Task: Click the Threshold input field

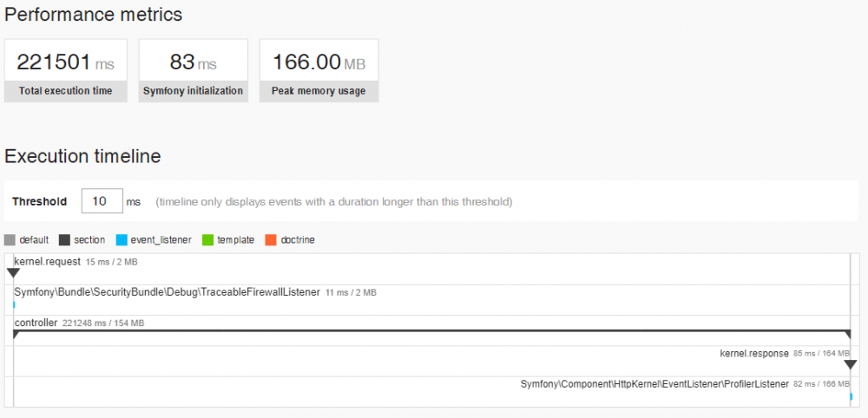Action: (x=102, y=201)
